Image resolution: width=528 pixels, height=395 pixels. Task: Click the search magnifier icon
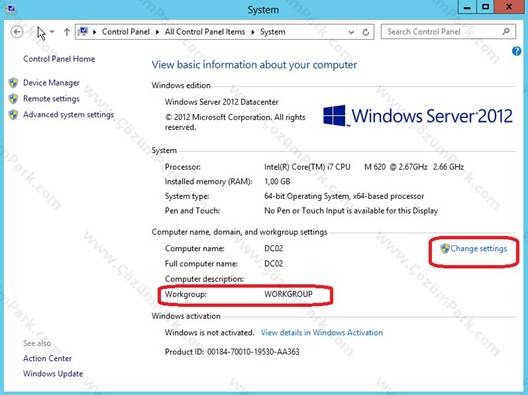pyautogui.click(x=506, y=32)
